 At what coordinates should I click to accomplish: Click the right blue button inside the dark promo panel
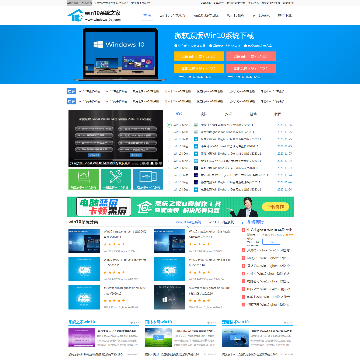tap(136, 155)
